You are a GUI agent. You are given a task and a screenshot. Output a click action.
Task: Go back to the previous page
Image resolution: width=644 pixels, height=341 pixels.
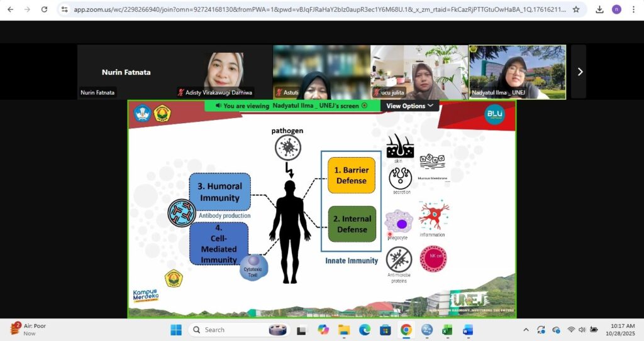click(x=10, y=9)
